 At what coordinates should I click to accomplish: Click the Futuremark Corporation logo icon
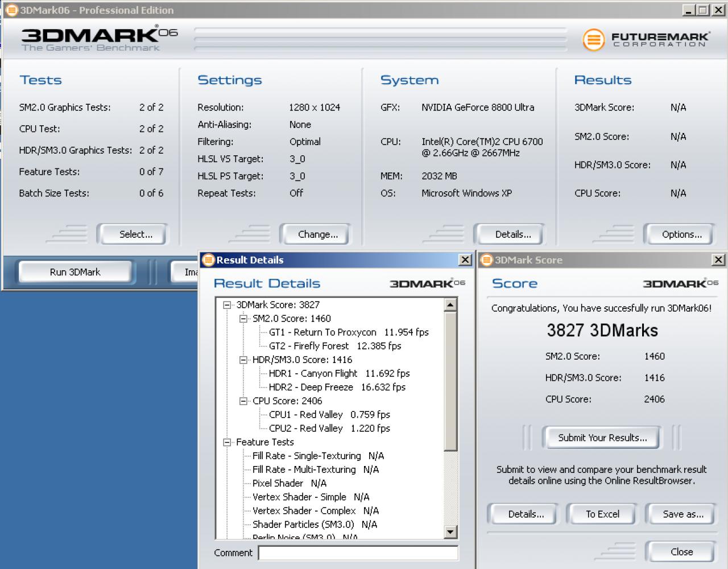pyautogui.click(x=593, y=40)
